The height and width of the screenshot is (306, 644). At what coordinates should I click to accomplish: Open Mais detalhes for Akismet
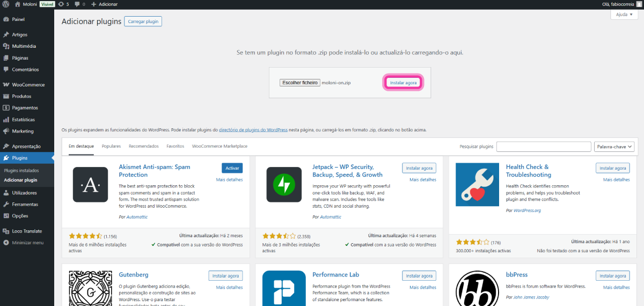[x=230, y=180]
